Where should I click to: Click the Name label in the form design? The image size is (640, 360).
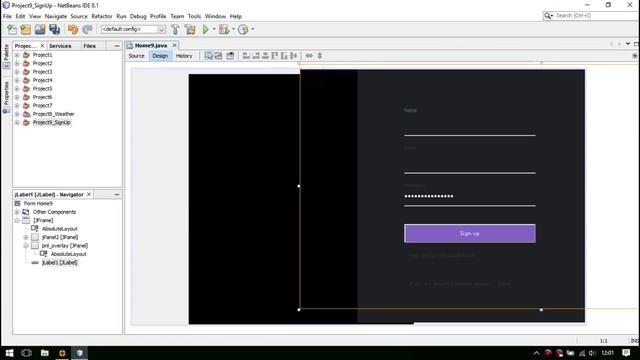point(410,110)
